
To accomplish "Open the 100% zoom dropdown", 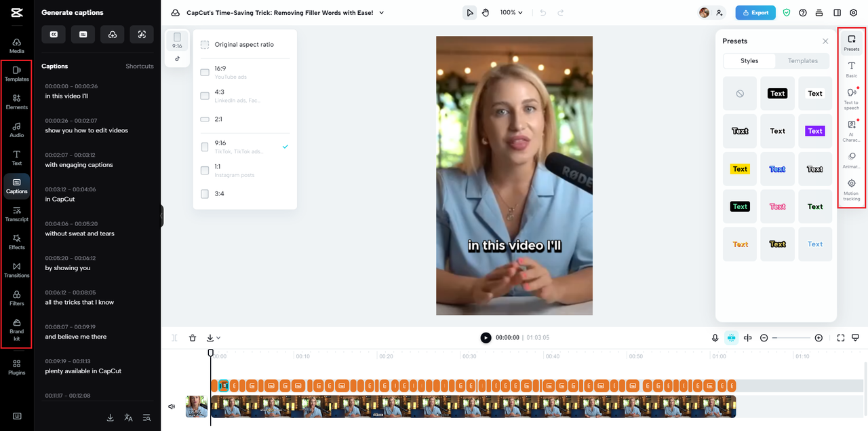I will (512, 12).
